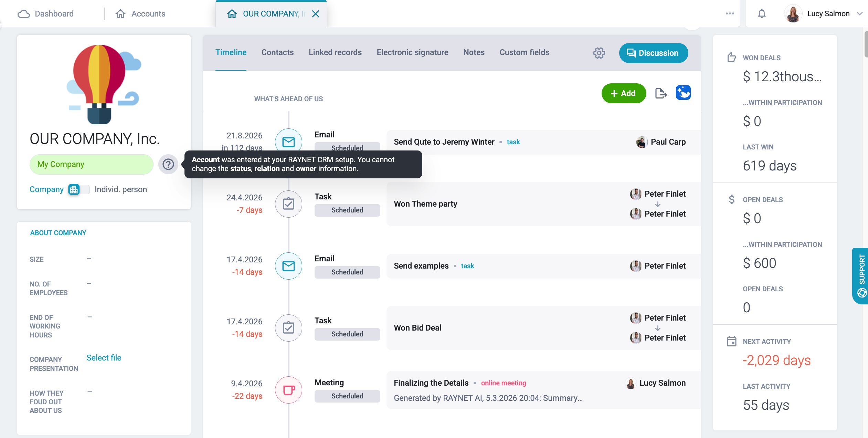Screen dimensions: 868x438
Task: Click the thumbs-up Won Deals icon
Action: [732, 57]
